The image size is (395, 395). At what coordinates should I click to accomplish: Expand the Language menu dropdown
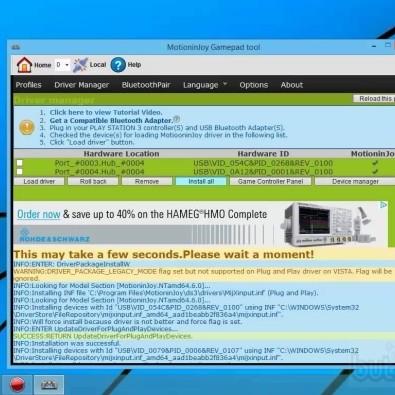pyautogui.click(x=205, y=85)
